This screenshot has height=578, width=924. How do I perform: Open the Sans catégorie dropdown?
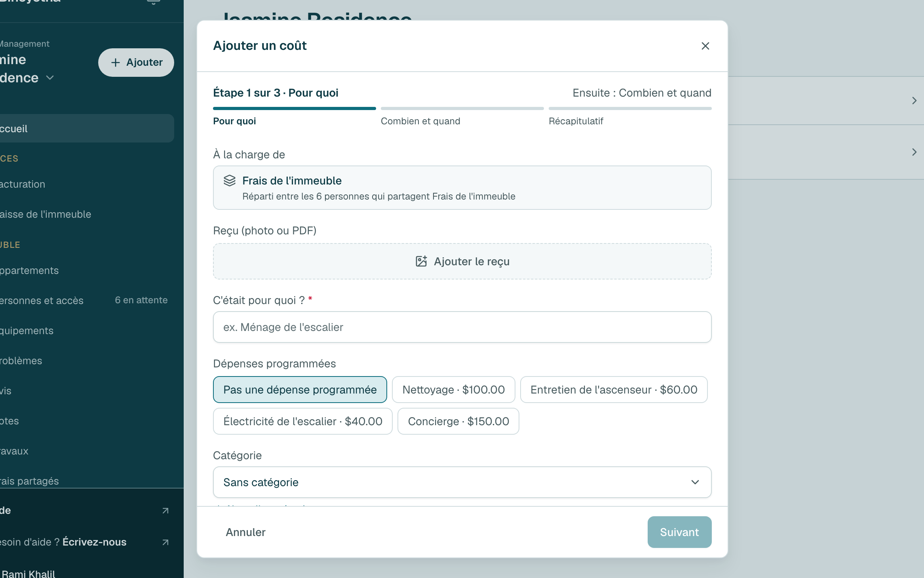point(462,482)
